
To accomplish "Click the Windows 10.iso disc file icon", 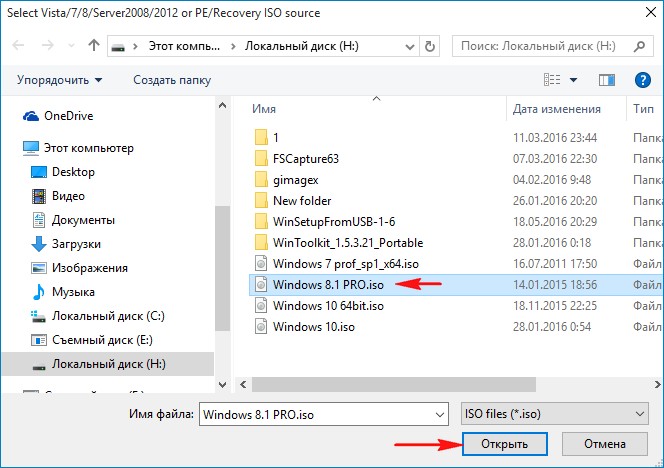I will point(261,327).
